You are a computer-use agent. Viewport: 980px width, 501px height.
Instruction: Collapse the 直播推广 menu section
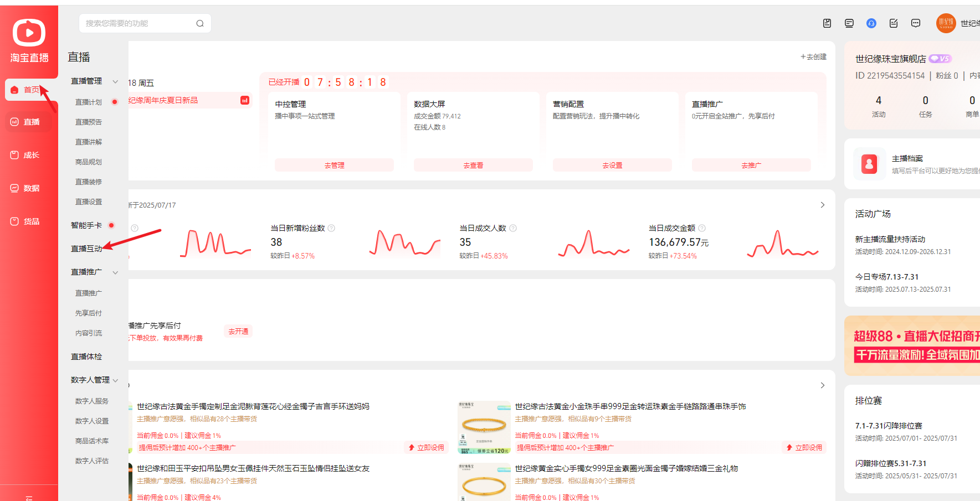point(115,272)
